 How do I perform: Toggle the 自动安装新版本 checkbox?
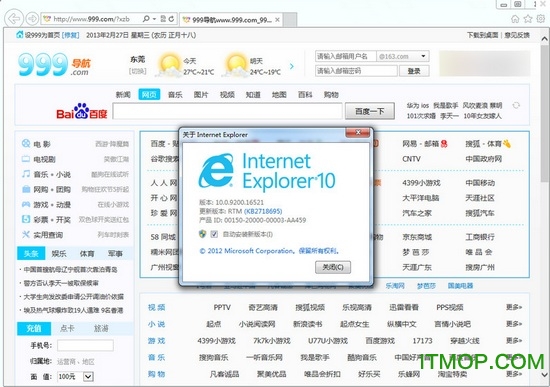click(214, 234)
